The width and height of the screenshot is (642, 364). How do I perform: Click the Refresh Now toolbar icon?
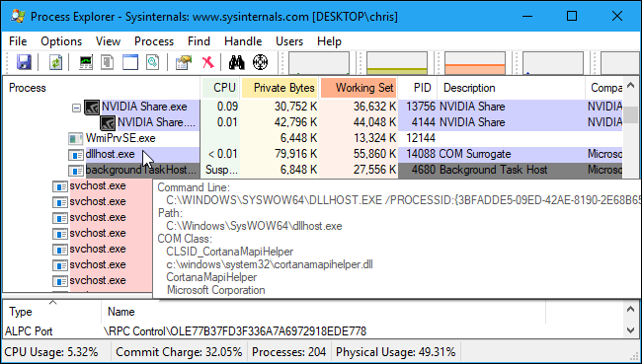click(55, 62)
